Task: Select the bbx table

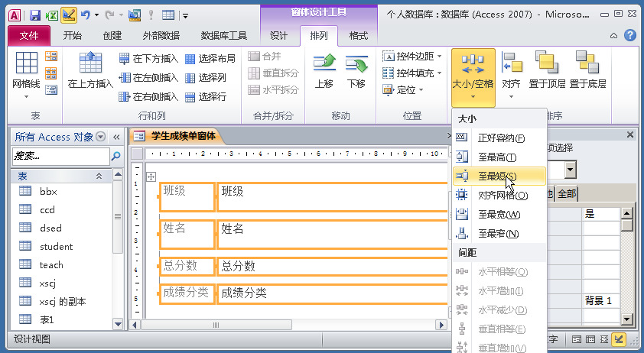Action: [x=62, y=191]
